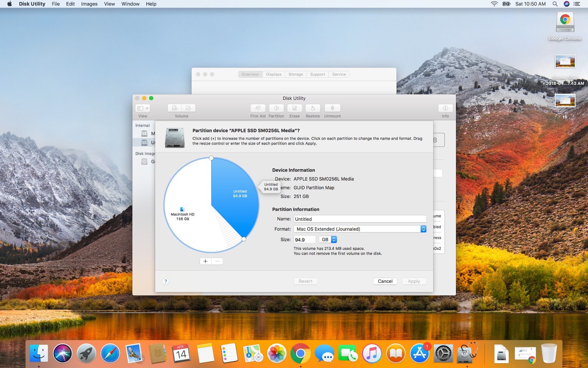Open Maps from the Dock
The width and height of the screenshot is (588, 368).
[253, 353]
